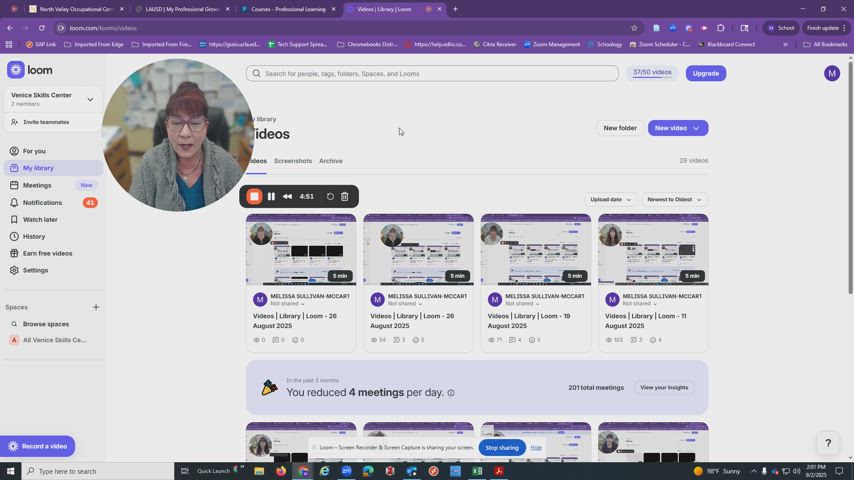Open help question mark button
This screenshot has height=480, width=854.
point(828,443)
